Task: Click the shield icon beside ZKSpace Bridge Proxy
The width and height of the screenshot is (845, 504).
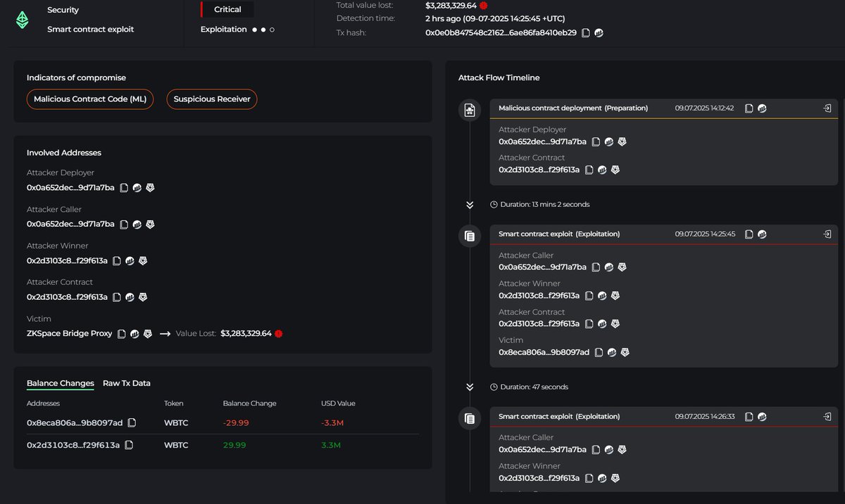Action: 148,334
